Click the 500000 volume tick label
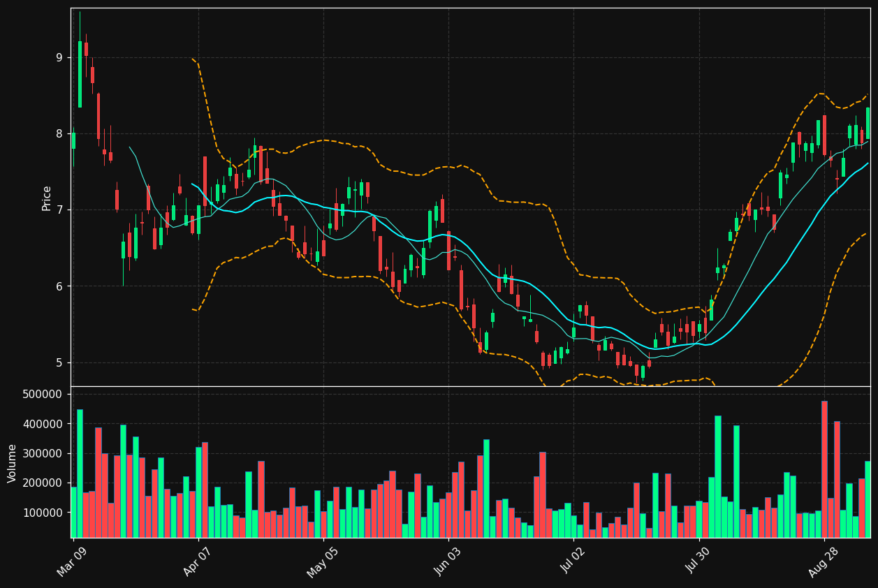 pos(43,394)
